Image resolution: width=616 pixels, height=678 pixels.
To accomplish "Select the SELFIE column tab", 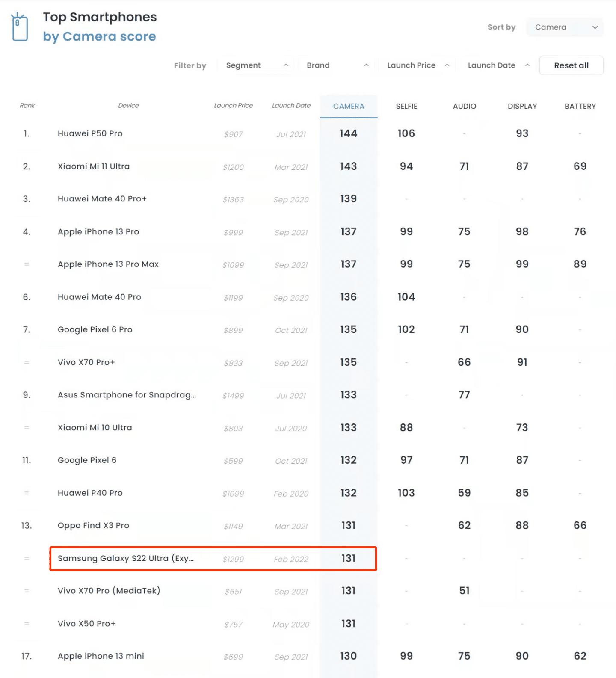I will click(406, 106).
